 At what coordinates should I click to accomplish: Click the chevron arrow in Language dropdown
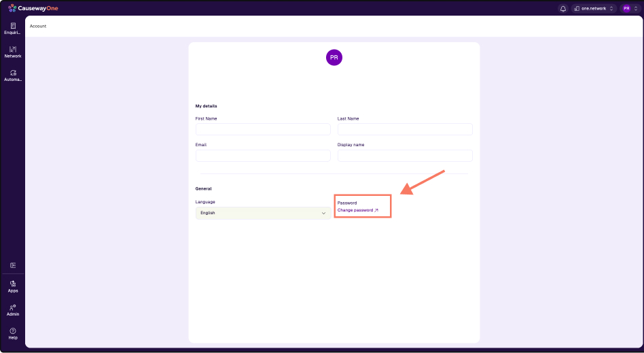coord(323,213)
